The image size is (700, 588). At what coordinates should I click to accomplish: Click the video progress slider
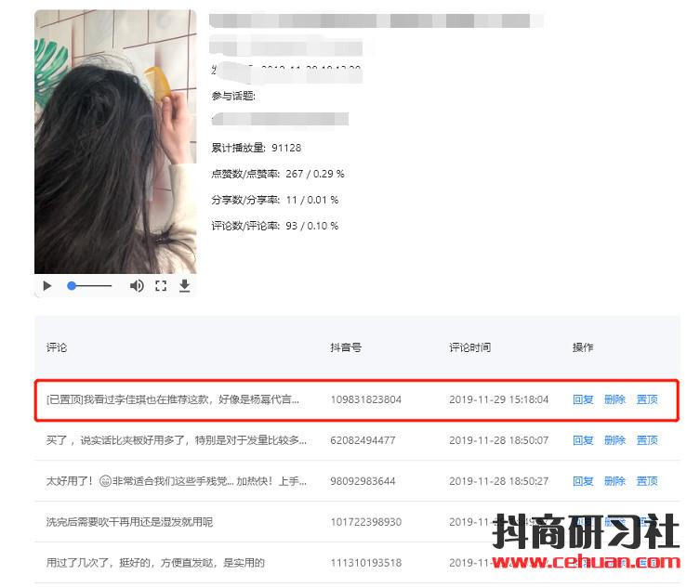(90, 286)
